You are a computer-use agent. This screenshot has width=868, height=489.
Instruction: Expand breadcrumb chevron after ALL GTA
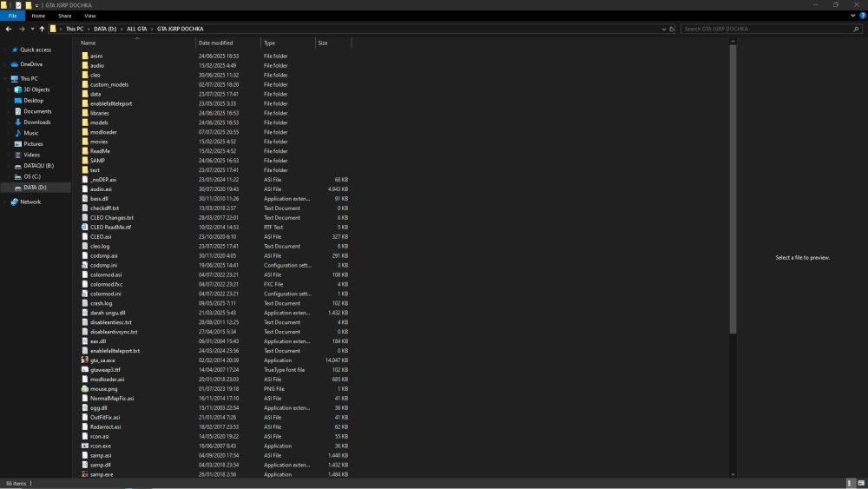[x=152, y=29]
